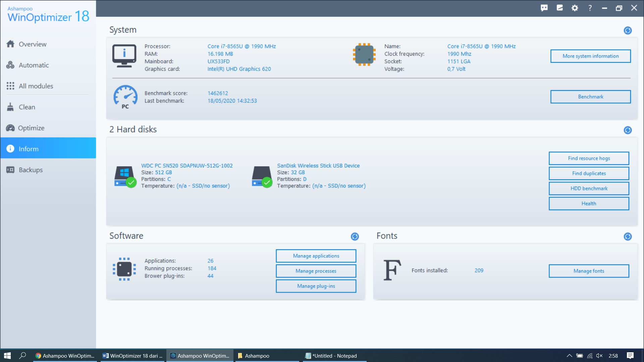
Task: Open the Optimize section
Action: [x=48, y=128]
